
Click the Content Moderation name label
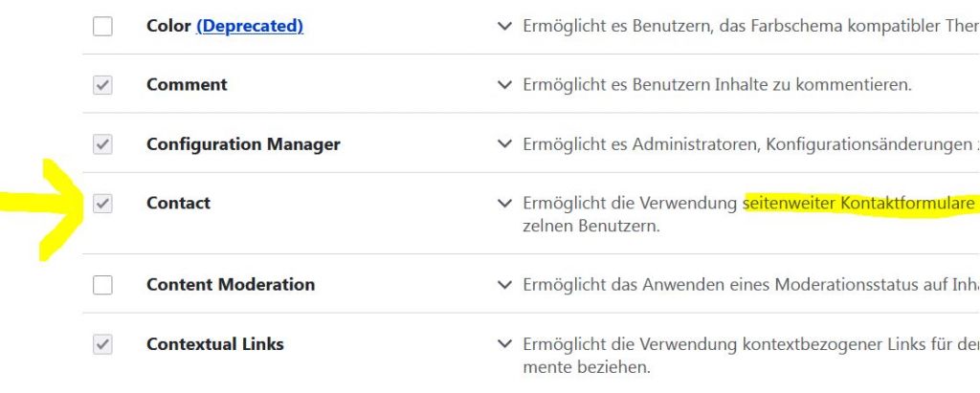[230, 285]
